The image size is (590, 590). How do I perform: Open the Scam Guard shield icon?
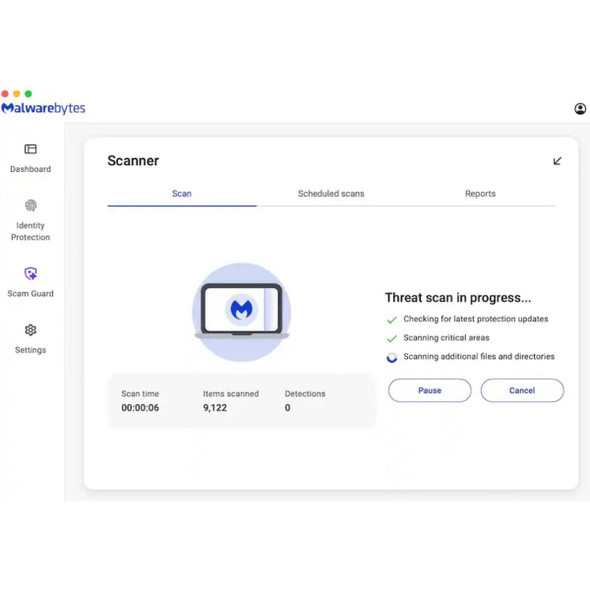[x=30, y=274]
